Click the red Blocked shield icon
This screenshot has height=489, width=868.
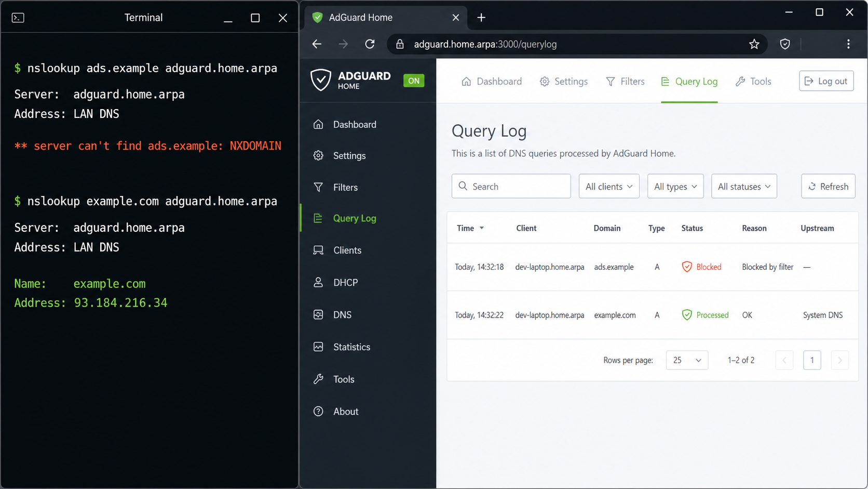(687, 267)
